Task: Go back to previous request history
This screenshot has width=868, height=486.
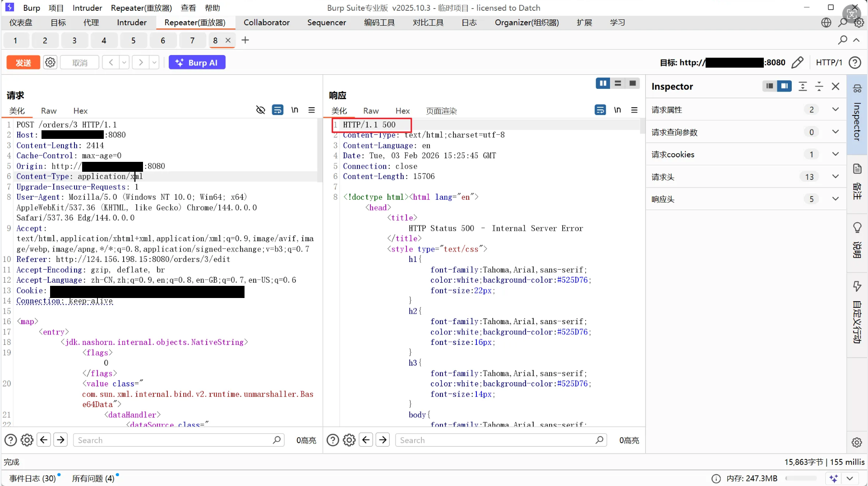Action: click(x=111, y=62)
